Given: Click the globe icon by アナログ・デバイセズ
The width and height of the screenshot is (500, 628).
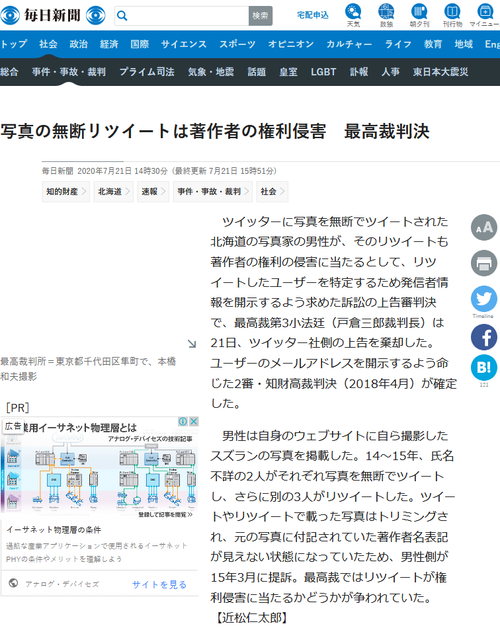Looking at the screenshot, I should coord(13,583).
